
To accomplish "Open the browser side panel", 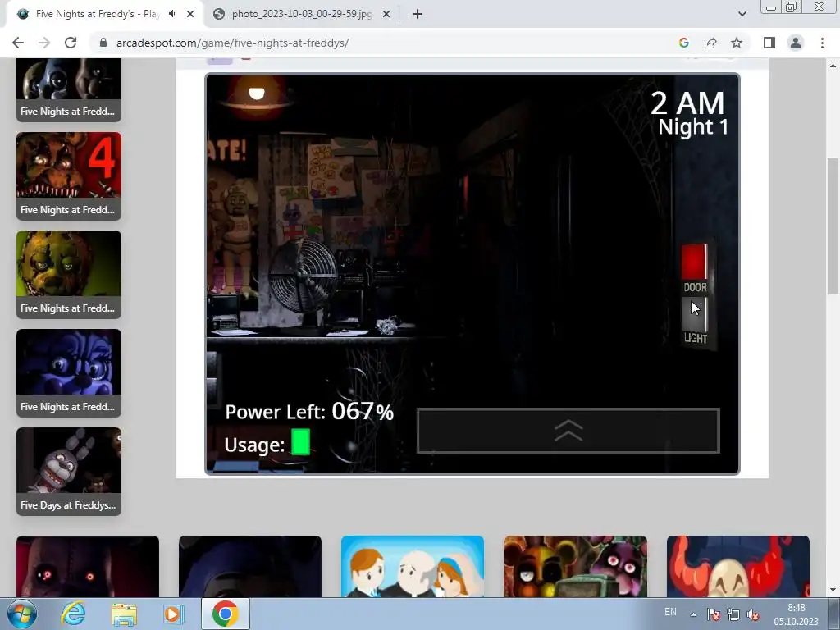I will 769,43.
